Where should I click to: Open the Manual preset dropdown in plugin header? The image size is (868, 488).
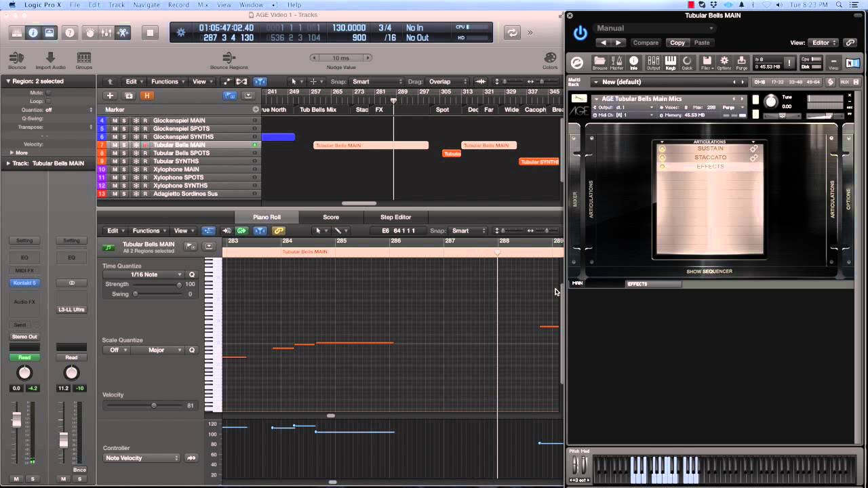654,28
